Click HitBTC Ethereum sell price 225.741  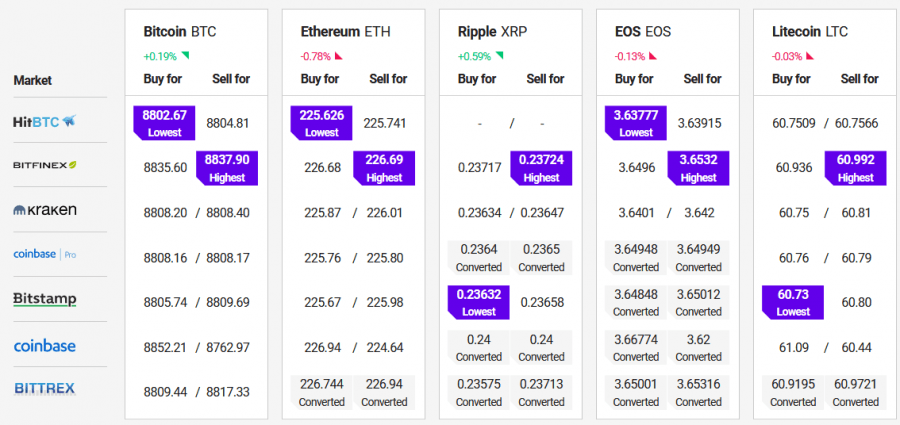[x=385, y=123]
